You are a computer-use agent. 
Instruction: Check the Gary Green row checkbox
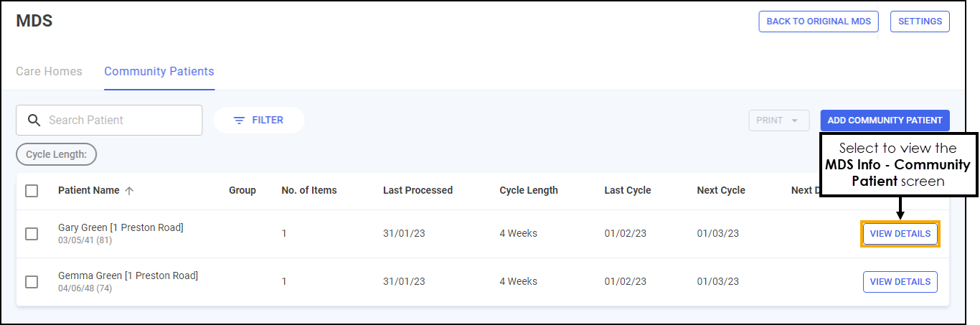32,234
